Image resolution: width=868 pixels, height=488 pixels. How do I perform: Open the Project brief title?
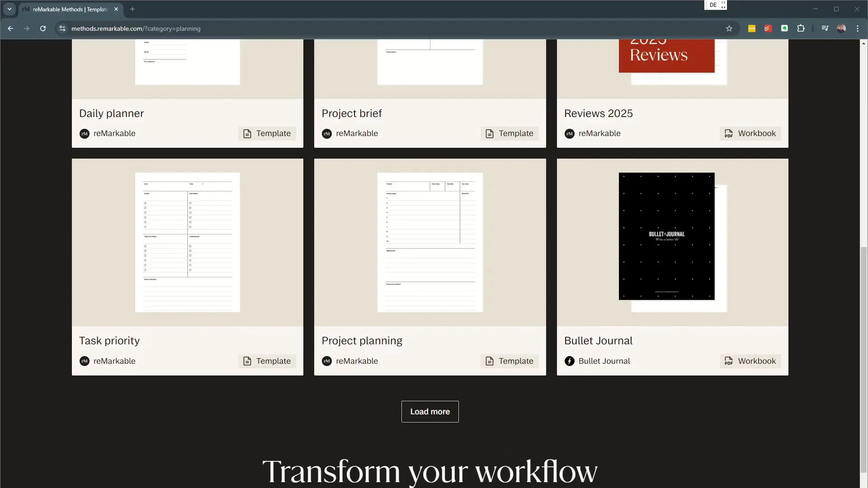(x=352, y=113)
